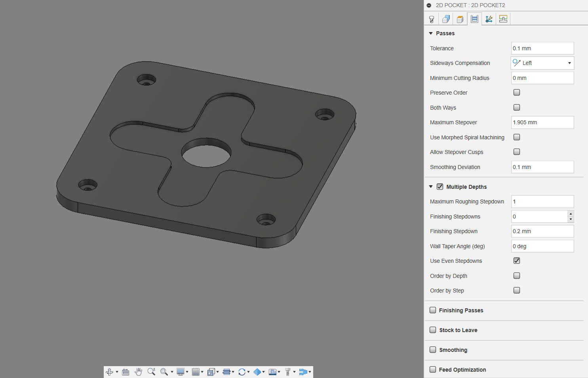
Task: Click the blue stacked diamond icon
Action: click(257, 372)
